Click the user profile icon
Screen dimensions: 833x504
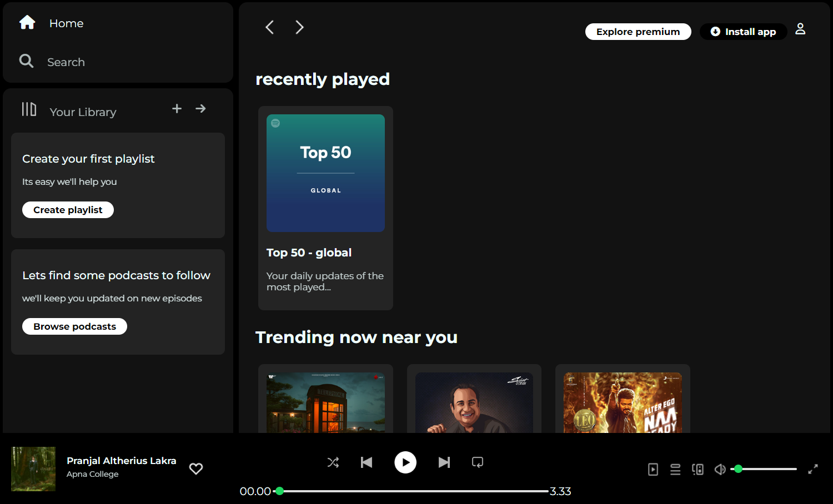(x=800, y=29)
